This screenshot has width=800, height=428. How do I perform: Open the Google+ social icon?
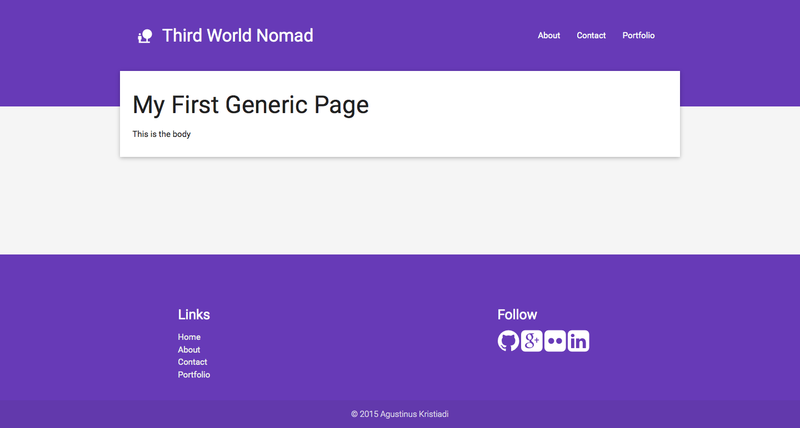(532, 341)
